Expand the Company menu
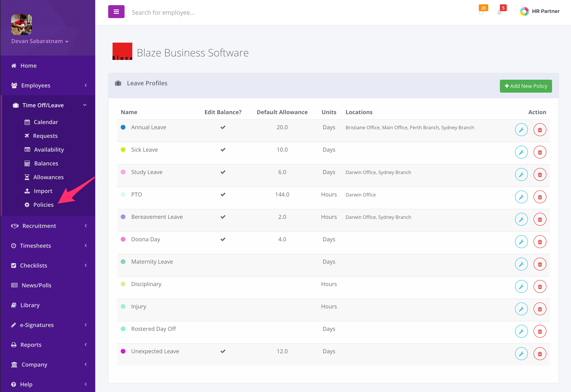Image resolution: width=571 pixels, height=392 pixels. click(48, 364)
